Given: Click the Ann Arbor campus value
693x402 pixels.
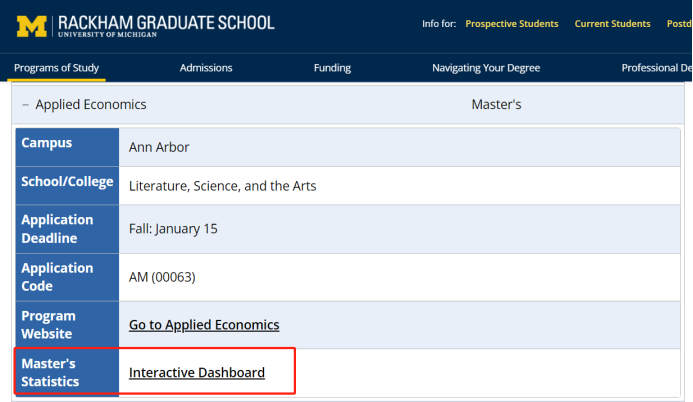Looking at the screenshot, I should [x=159, y=147].
